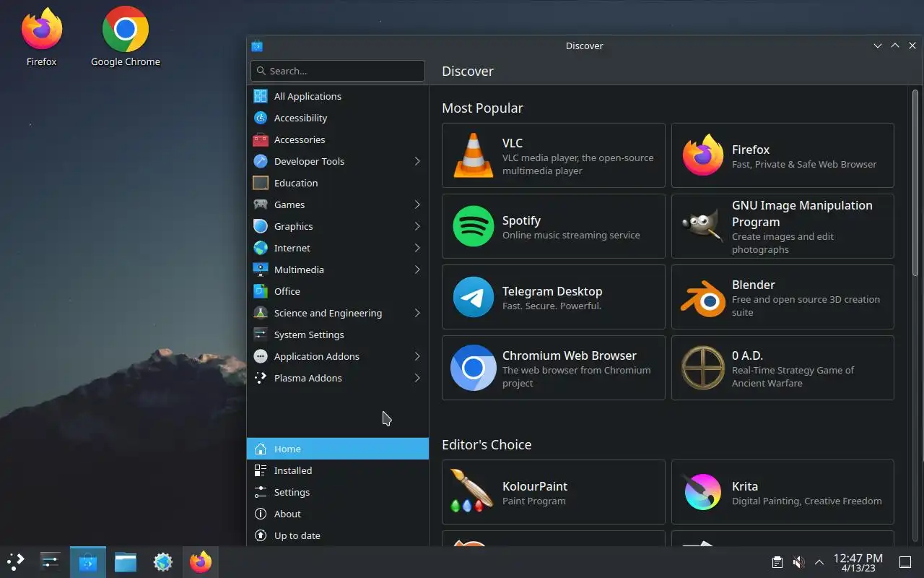Click the Discover vertical scrollbar
Viewport: 924px width, 578px height.
(x=915, y=182)
